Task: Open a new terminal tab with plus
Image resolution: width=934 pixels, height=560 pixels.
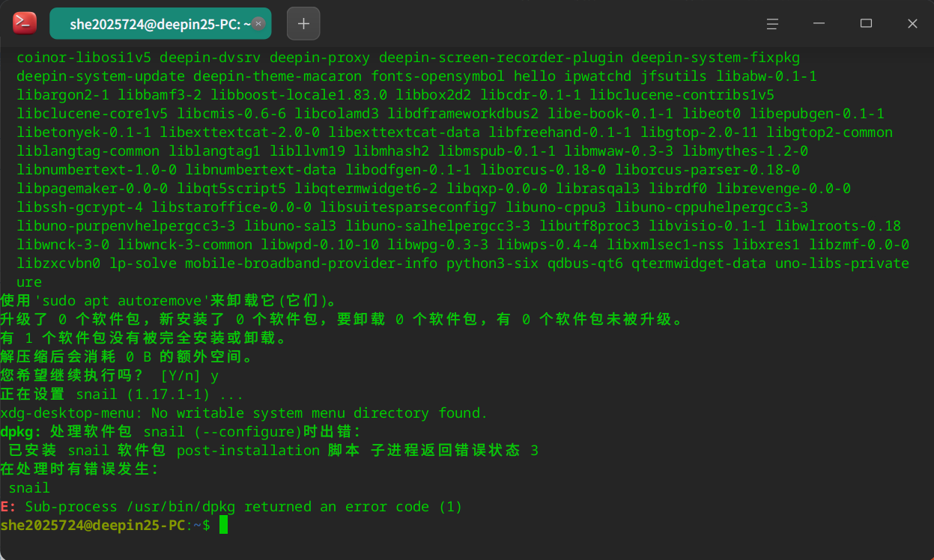Action: coord(303,23)
